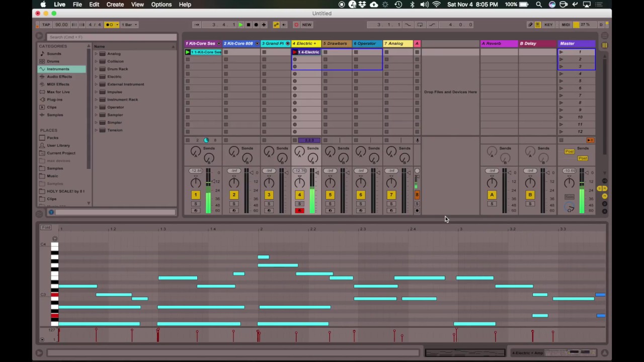Image resolution: width=644 pixels, height=362 pixels.
Task: Toggle track 5 activator button
Action: coord(330,195)
